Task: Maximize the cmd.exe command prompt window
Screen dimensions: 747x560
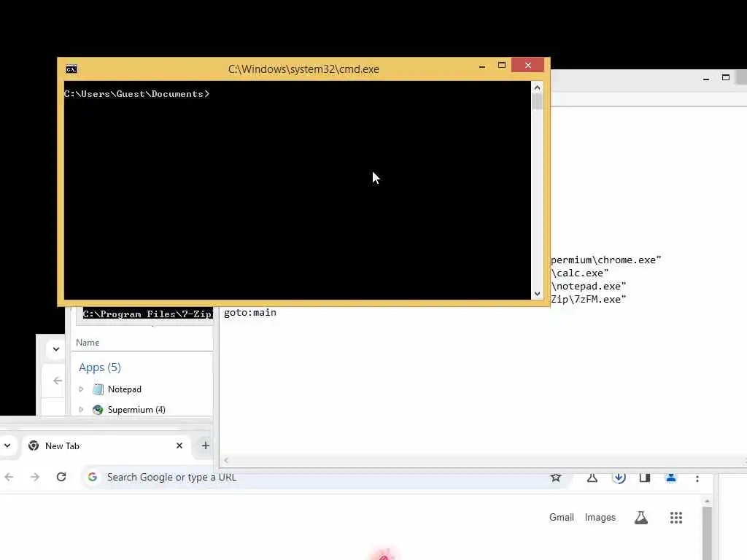Action: pyautogui.click(x=502, y=65)
